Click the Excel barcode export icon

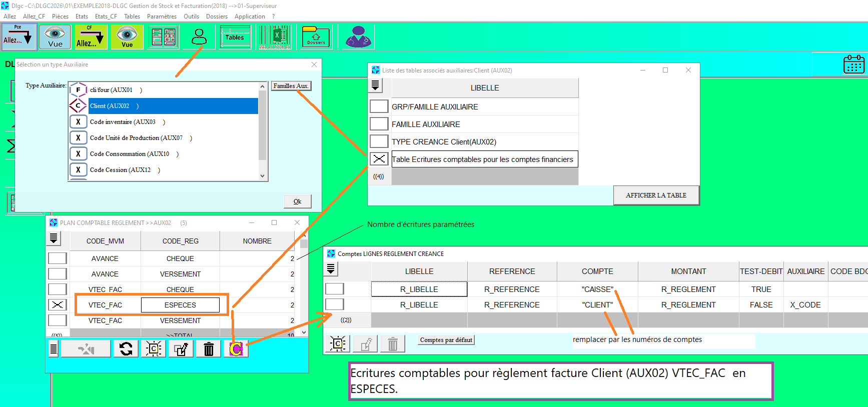point(274,37)
